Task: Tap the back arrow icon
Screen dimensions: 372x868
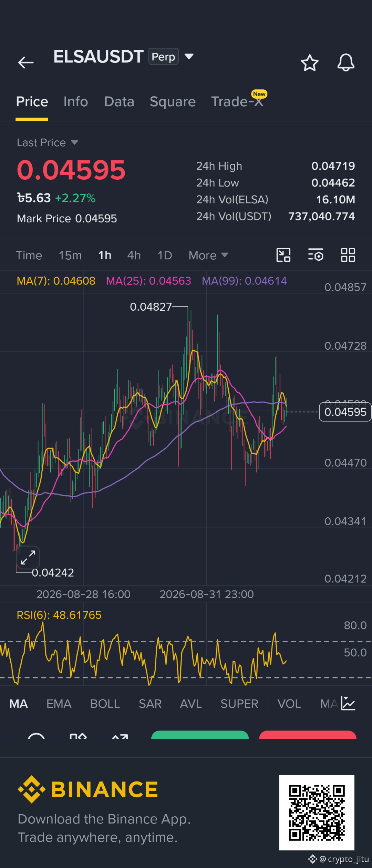Action: tap(26, 62)
